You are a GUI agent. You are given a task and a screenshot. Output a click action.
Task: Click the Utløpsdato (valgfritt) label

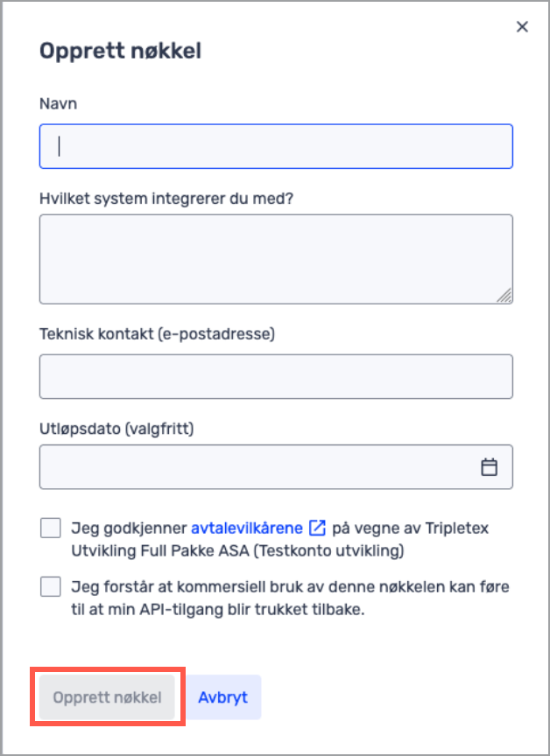point(116,428)
